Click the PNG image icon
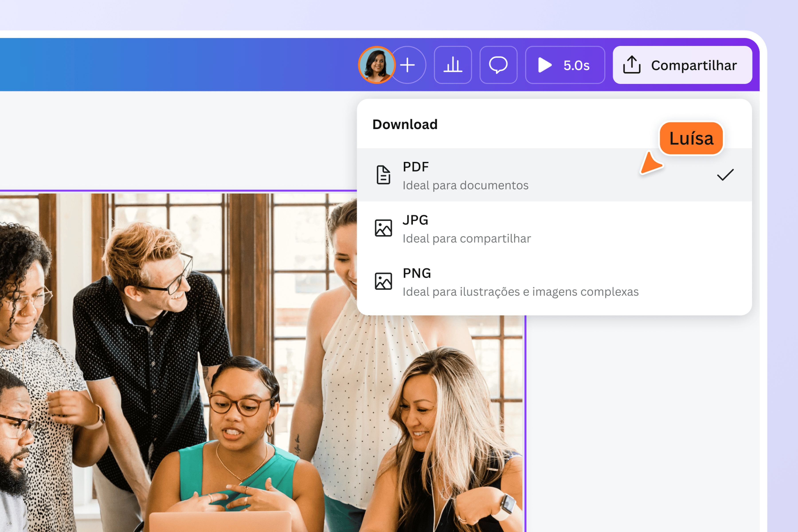 383,281
